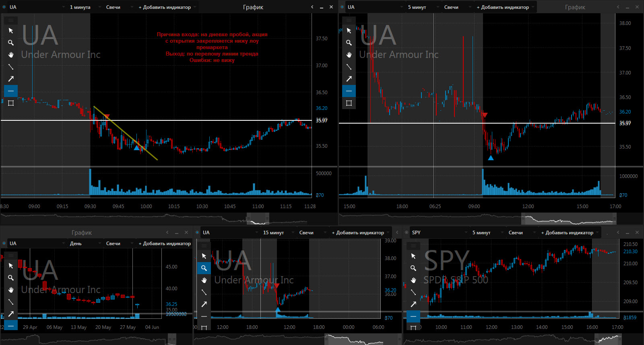Select arrow drawing tool in UA 1-minute chart
The width and height of the screenshot is (644, 345).
tap(11, 79)
